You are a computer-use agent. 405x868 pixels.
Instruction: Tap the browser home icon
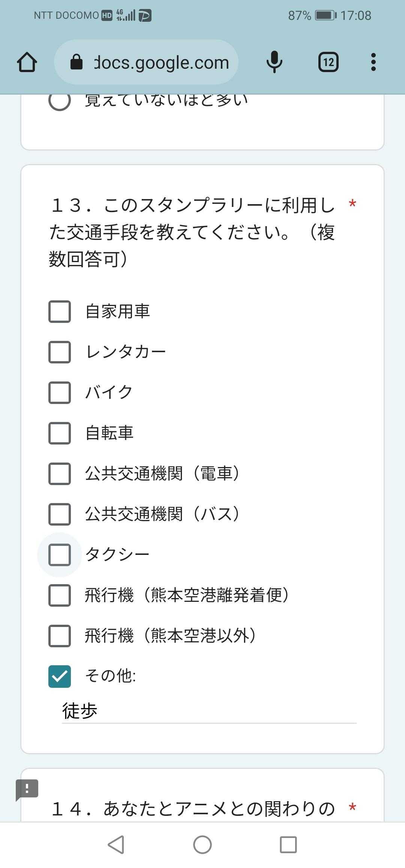coord(27,62)
